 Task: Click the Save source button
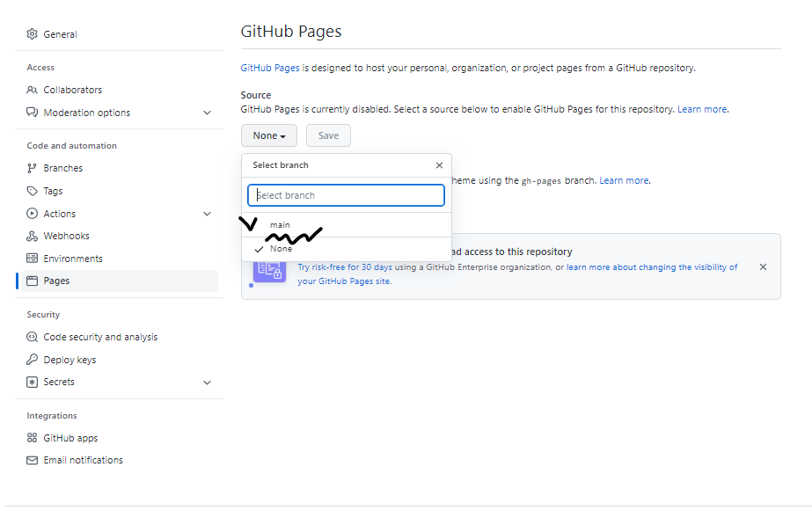point(328,135)
